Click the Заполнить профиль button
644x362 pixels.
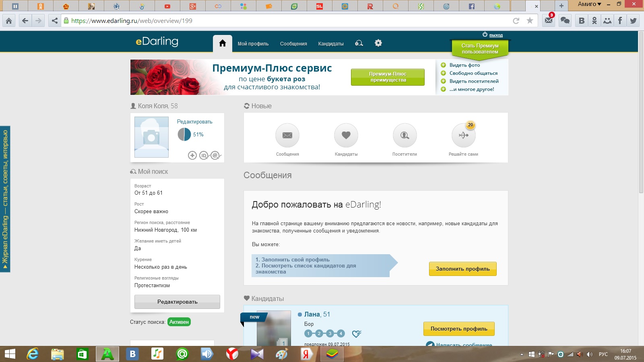tap(462, 269)
